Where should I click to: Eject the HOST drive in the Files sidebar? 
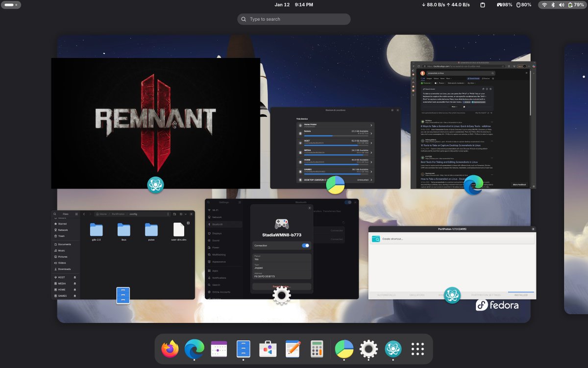pos(75,277)
